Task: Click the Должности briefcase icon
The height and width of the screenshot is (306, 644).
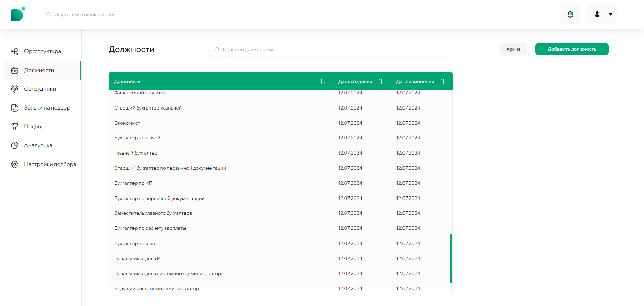Action: [15, 70]
